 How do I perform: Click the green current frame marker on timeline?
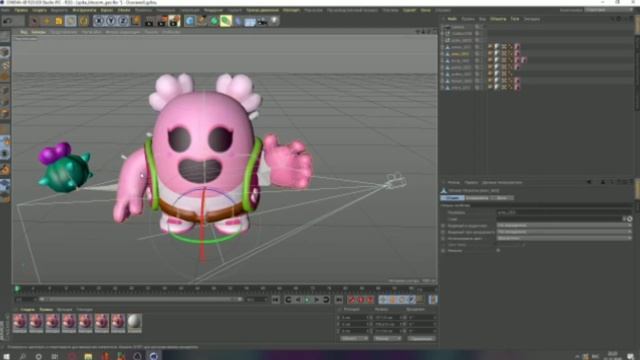[17, 289]
